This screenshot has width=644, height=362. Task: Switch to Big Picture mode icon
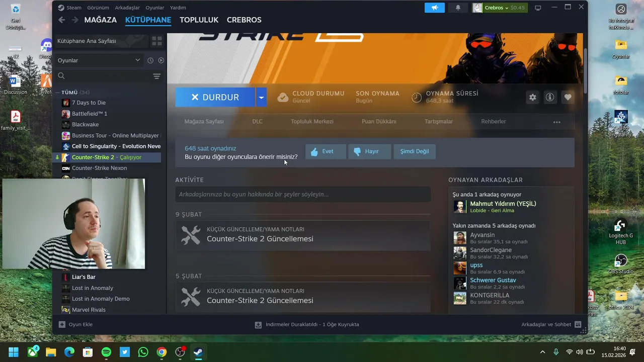click(x=538, y=8)
